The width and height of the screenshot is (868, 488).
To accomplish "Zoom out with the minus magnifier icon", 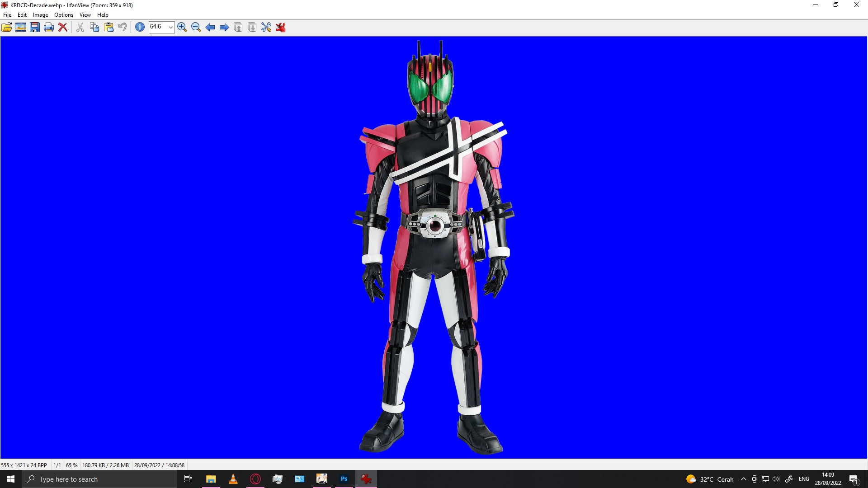I will coord(196,27).
